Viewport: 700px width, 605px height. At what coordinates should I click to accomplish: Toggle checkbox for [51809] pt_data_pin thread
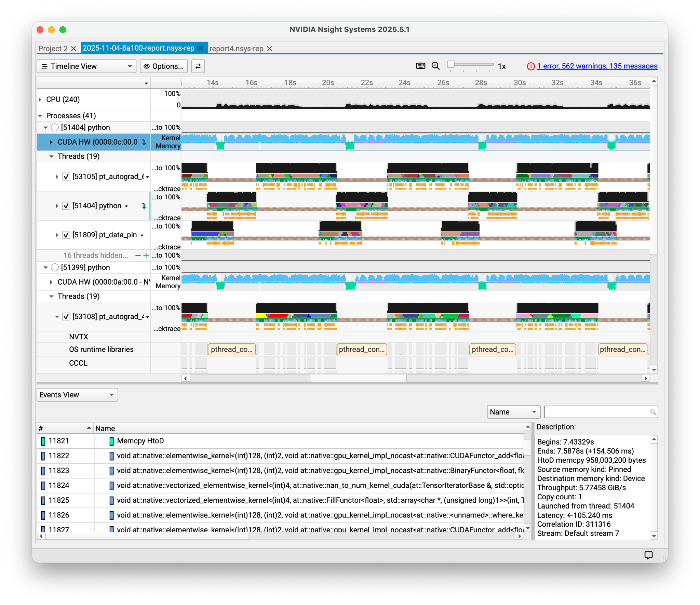click(66, 235)
